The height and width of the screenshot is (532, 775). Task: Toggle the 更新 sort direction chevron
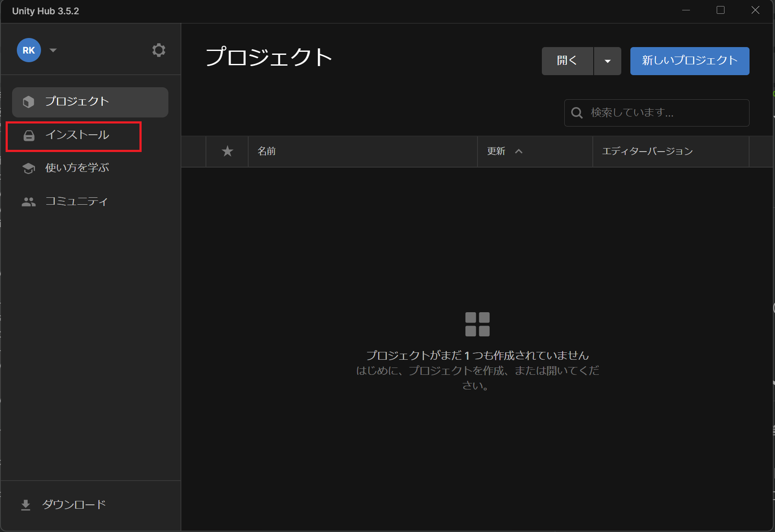pos(519,151)
